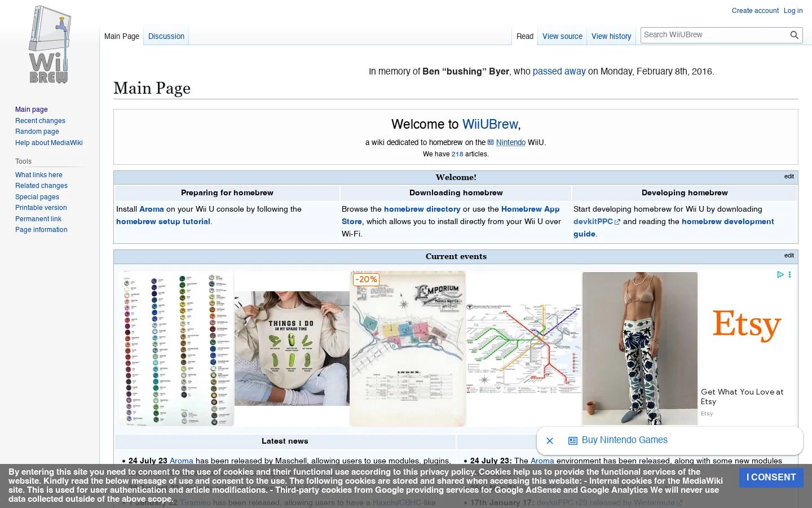
Task: Click the sidebar Main page link
Action: tap(32, 110)
